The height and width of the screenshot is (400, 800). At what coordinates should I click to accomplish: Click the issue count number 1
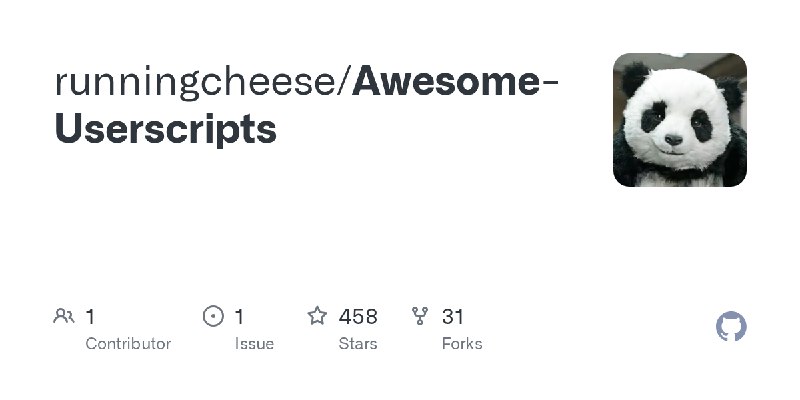pos(239,317)
